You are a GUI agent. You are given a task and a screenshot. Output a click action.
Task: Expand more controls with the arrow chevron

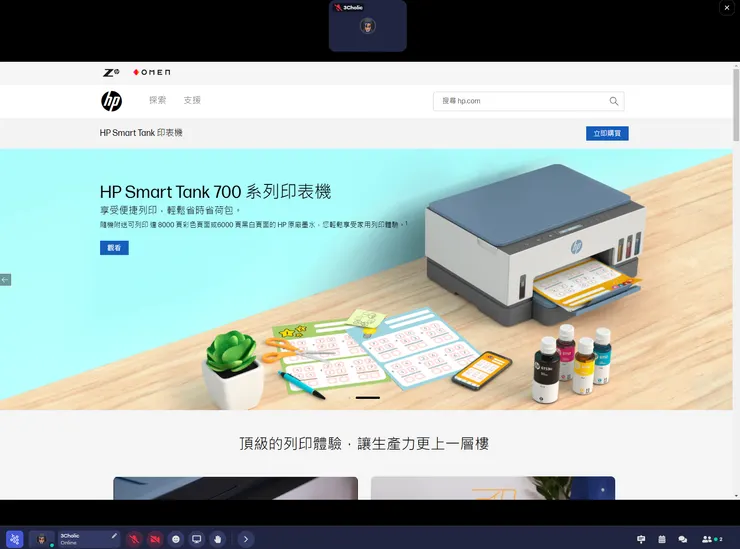pyautogui.click(x=246, y=539)
